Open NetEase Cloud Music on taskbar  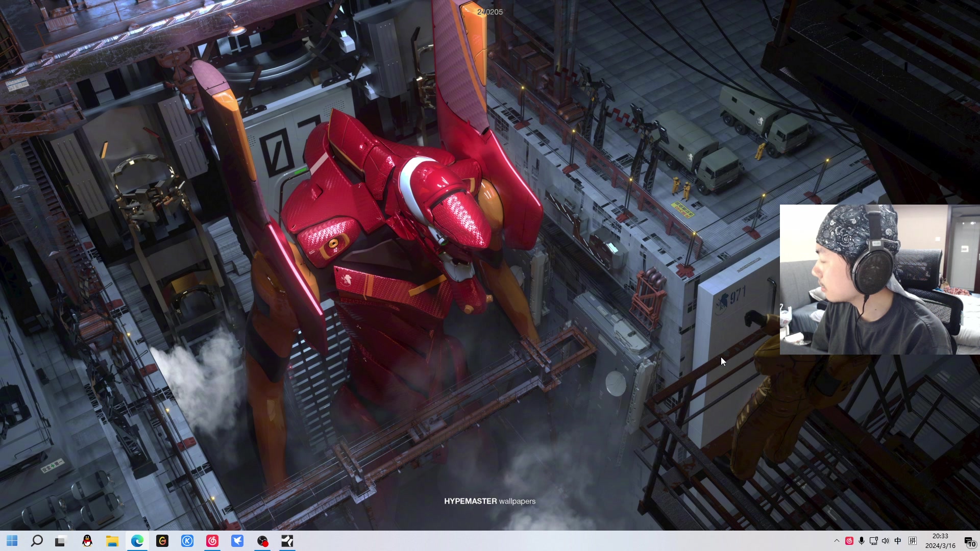pyautogui.click(x=212, y=541)
